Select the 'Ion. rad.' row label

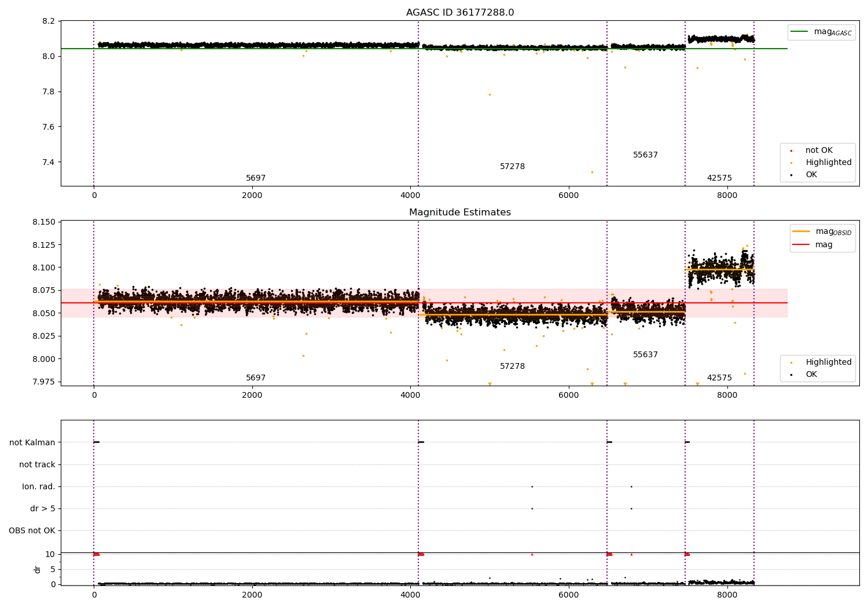point(39,487)
